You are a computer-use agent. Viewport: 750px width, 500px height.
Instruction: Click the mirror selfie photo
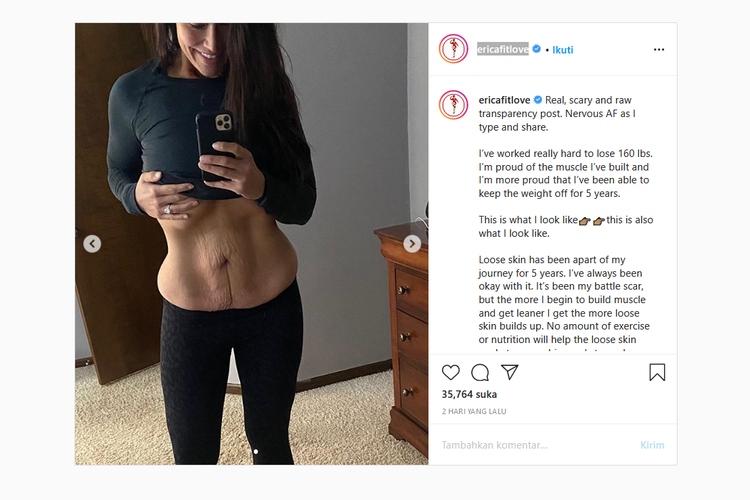252,244
